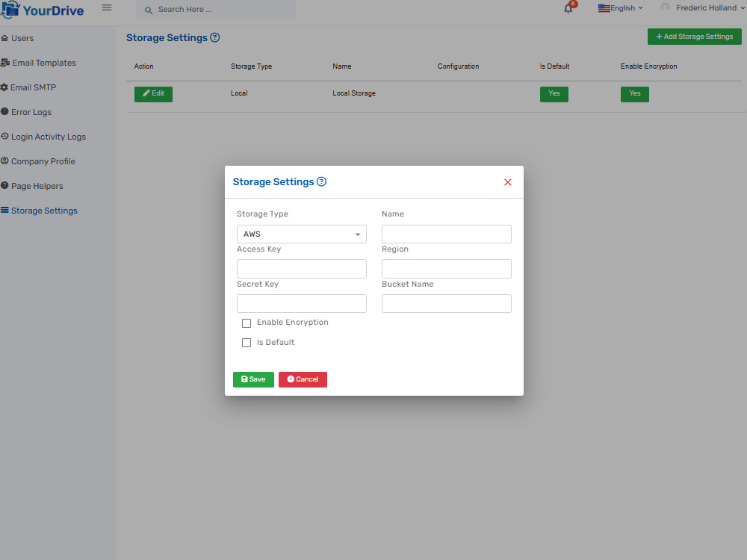Click the Company Profile sidebar icon
Viewport: 747px width, 560px height.
[4, 161]
